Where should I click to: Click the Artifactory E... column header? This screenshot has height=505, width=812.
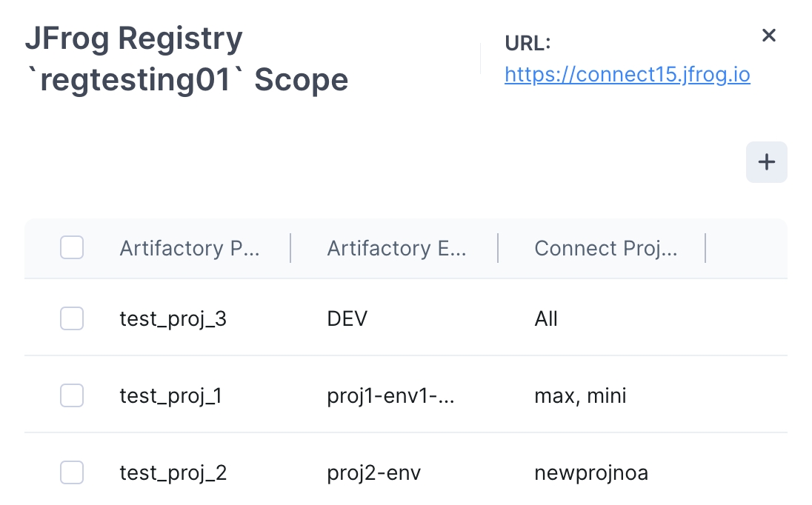pyautogui.click(x=396, y=248)
